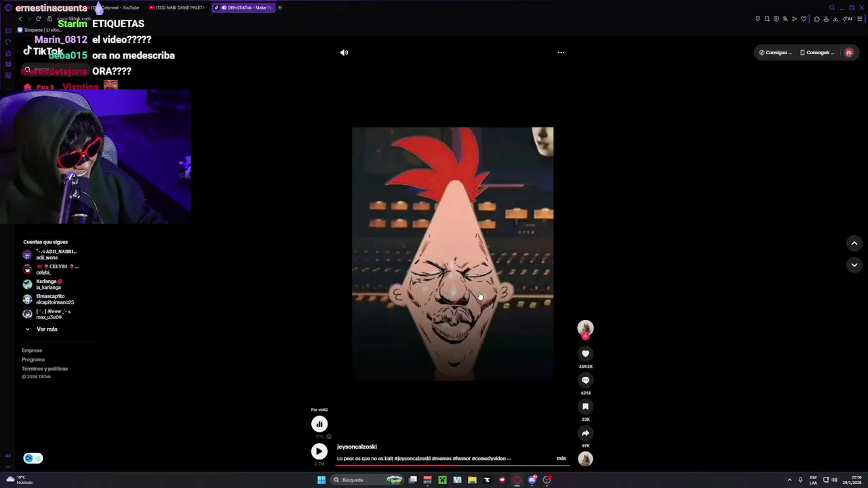Toggle the switch at bottom left sidebar
Screen dimensions: 868x488
point(33,458)
